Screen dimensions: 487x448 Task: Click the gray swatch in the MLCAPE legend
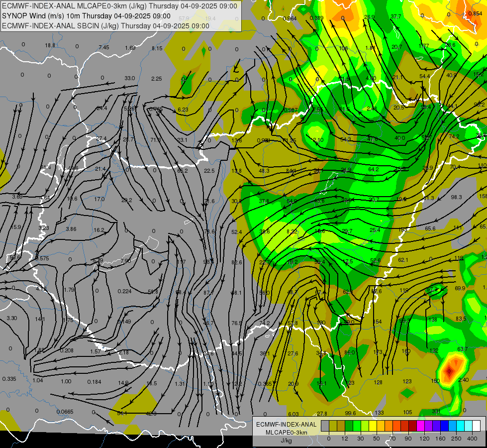(x=325, y=426)
